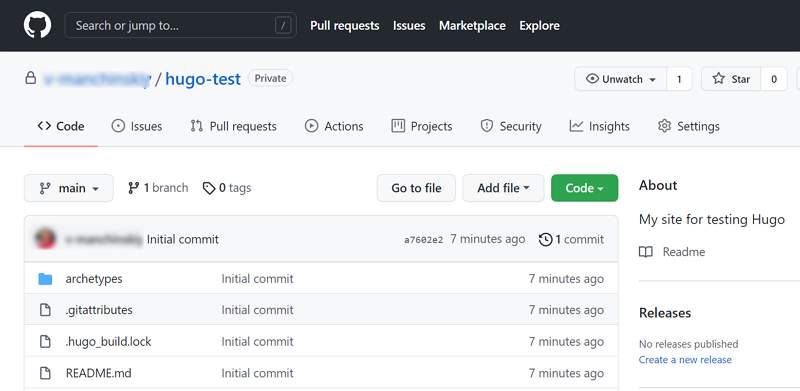Open the Readme link in About
This screenshot has height=391, width=800.
pos(684,252)
